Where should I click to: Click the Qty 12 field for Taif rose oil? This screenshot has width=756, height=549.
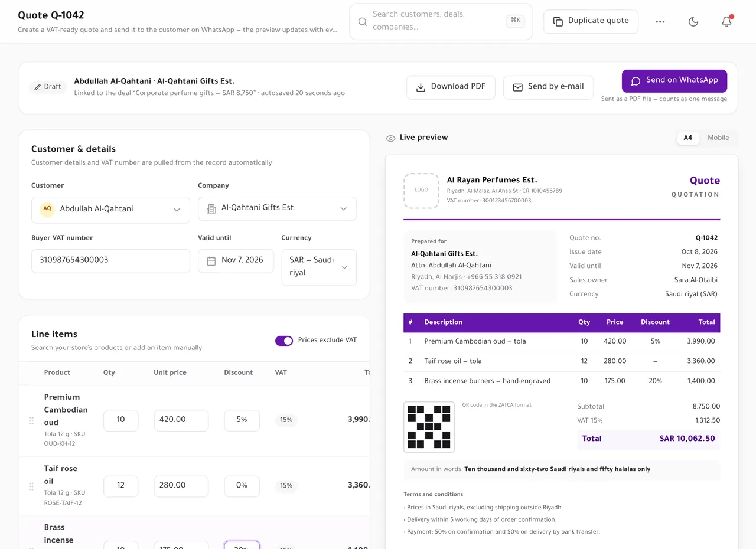point(120,486)
